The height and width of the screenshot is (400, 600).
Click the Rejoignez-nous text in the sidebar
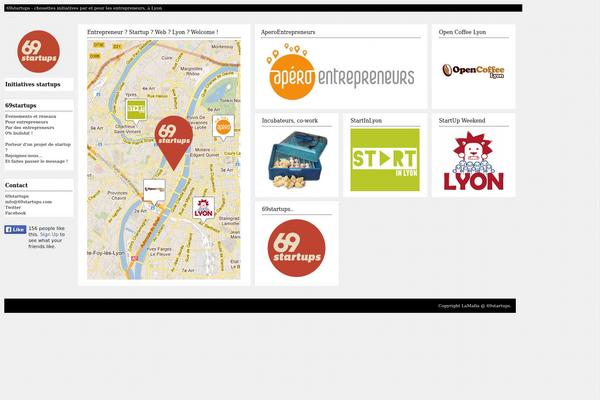pyautogui.click(x=23, y=156)
